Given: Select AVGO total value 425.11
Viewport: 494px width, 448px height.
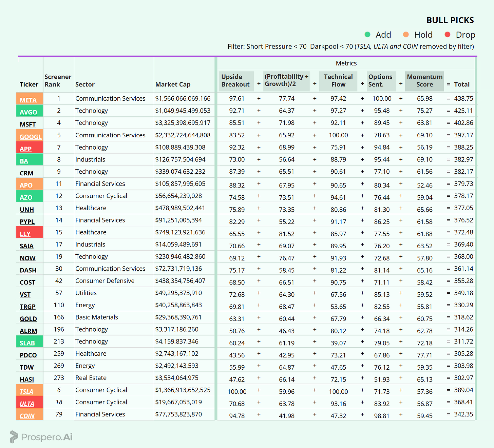Looking at the screenshot, I should [463, 111].
